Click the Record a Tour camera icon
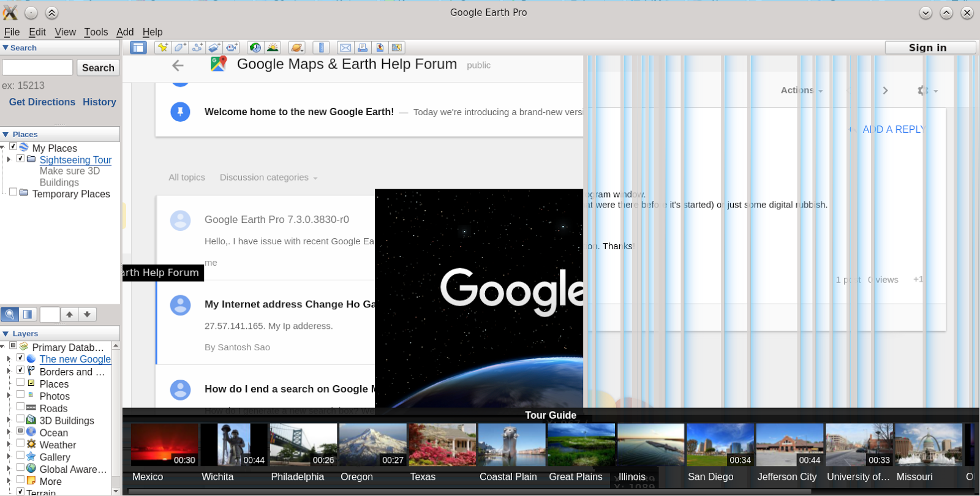This screenshot has height=496, width=980. [x=232, y=48]
